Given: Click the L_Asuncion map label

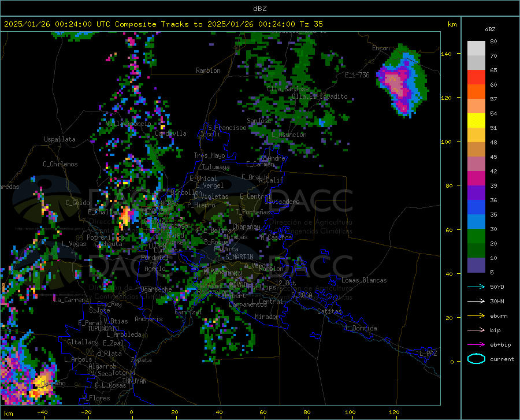Looking at the screenshot, I should click(289, 135).
